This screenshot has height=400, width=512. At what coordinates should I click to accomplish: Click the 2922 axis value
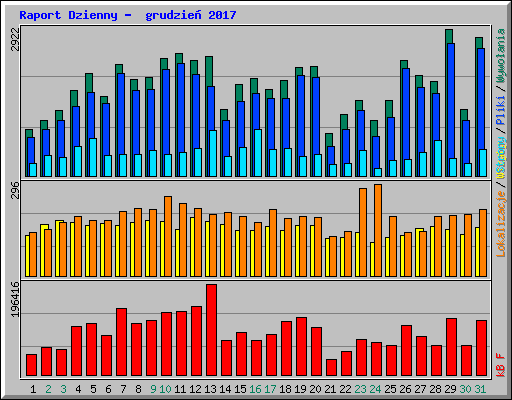tap(16, 39)
